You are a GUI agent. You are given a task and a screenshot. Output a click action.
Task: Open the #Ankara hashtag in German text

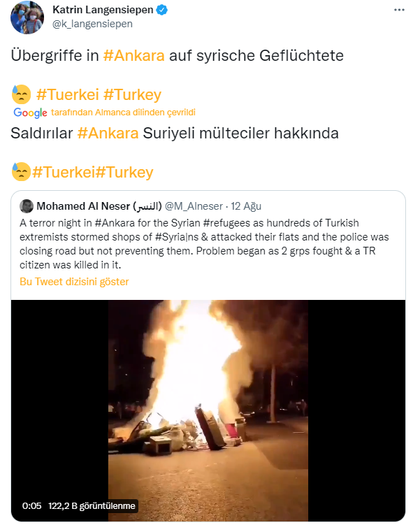(134, 55)
